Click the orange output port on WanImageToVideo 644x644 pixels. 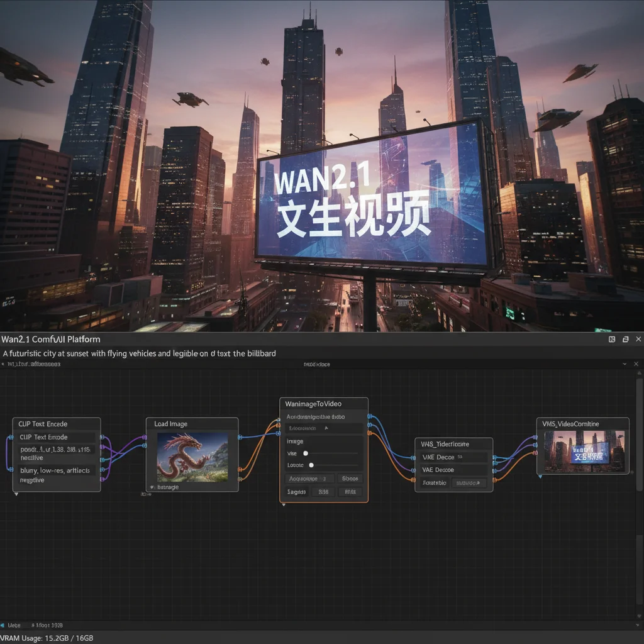[x=369, y=433]
